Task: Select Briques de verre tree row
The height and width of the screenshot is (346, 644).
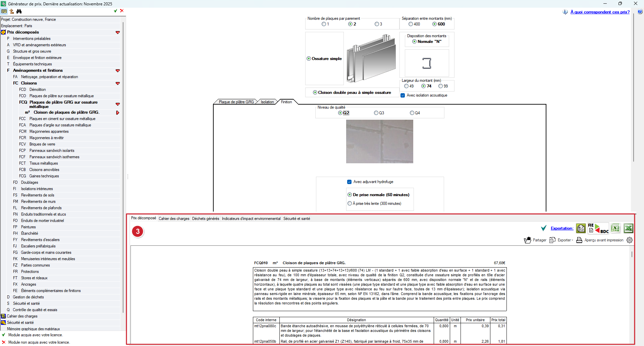Action: (x=42, y=144)
